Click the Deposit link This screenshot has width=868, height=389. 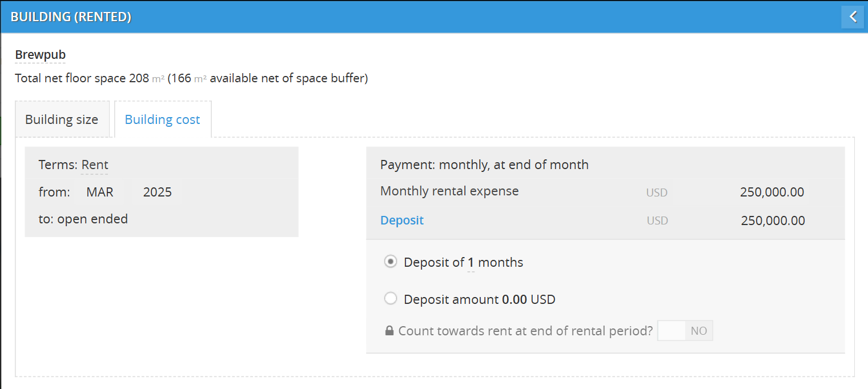(402, 220)
